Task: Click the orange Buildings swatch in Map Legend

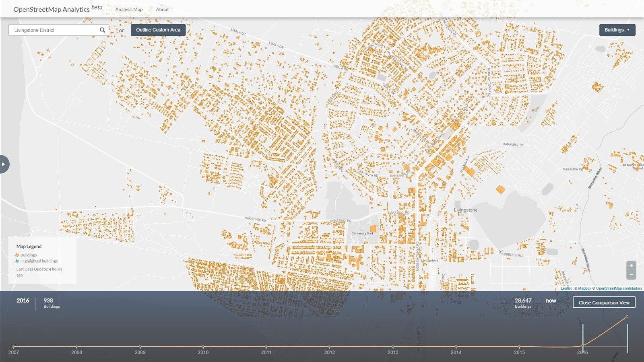Action: (17, 255)
